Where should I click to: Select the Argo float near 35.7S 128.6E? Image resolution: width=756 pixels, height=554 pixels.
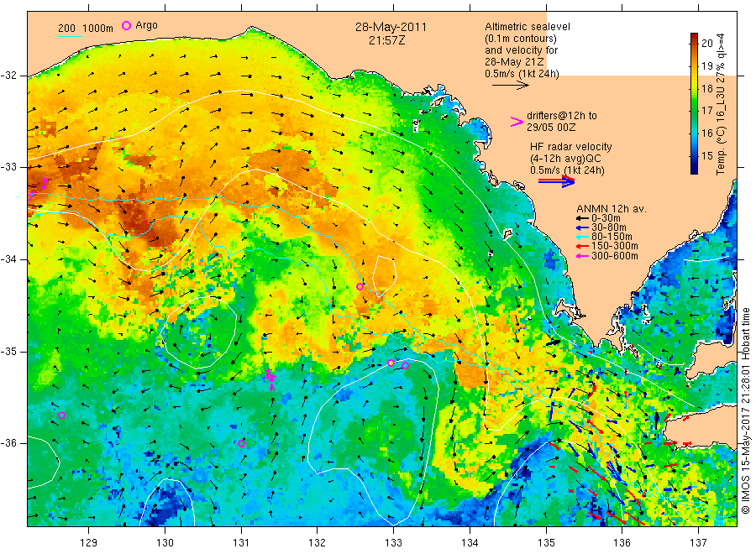pos(61,415)
